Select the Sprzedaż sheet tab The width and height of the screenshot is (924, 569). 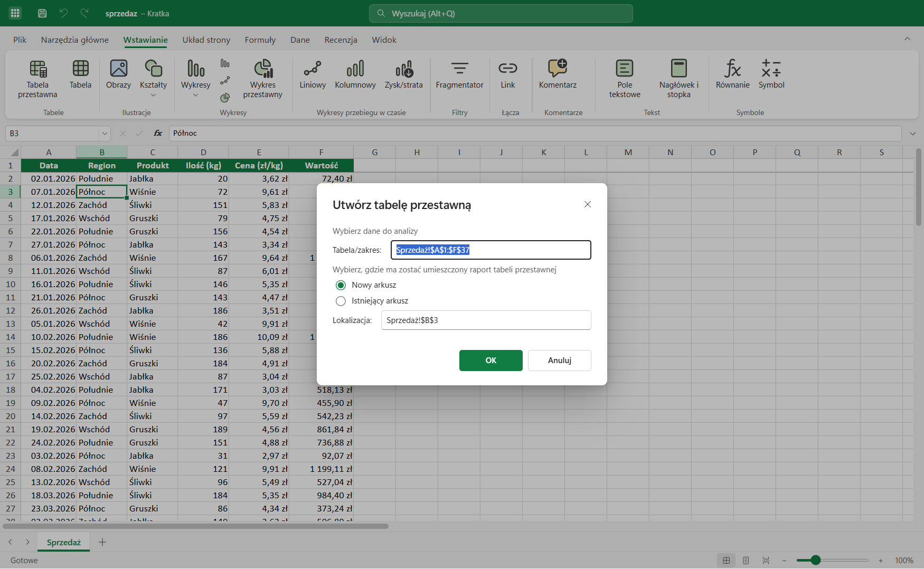[64, 542]
